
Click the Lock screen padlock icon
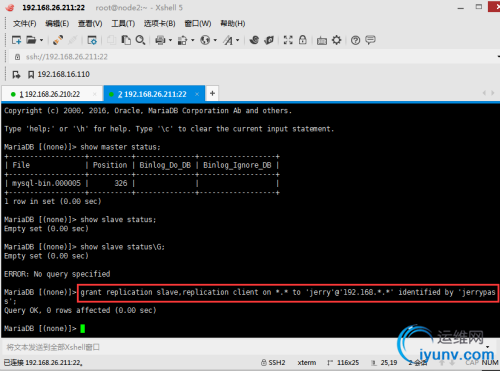[303, 40]
